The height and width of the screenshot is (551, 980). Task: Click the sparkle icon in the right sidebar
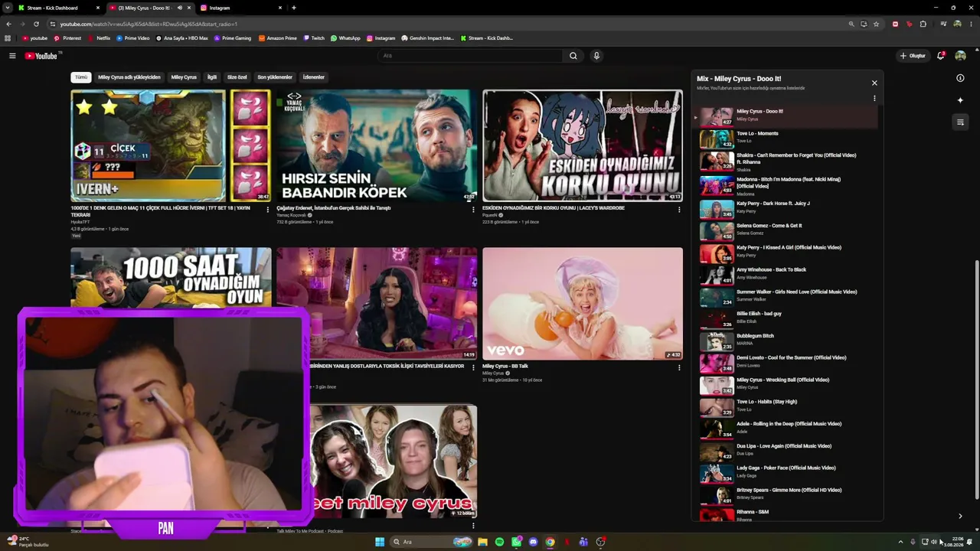pyautogui.click(x=960, y=100)
